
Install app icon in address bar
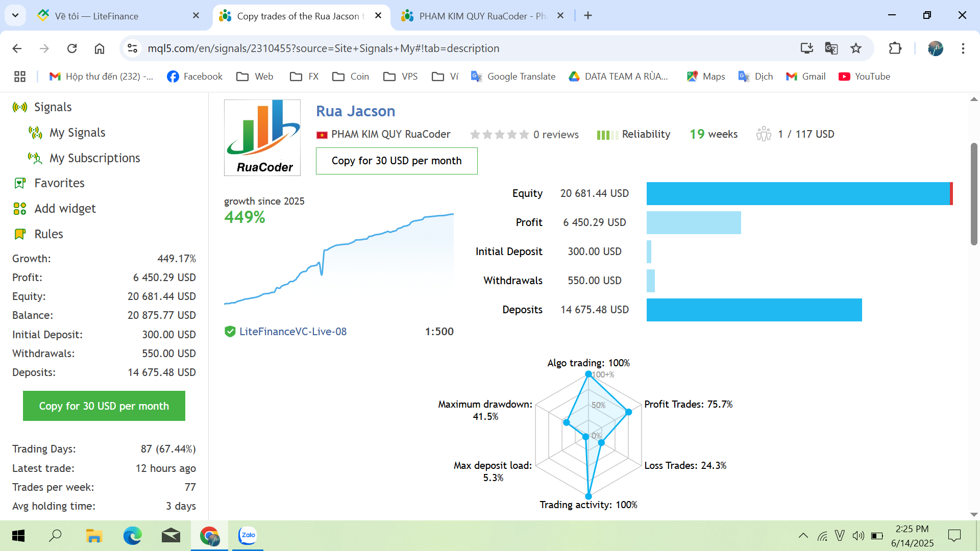coord(806,48)
